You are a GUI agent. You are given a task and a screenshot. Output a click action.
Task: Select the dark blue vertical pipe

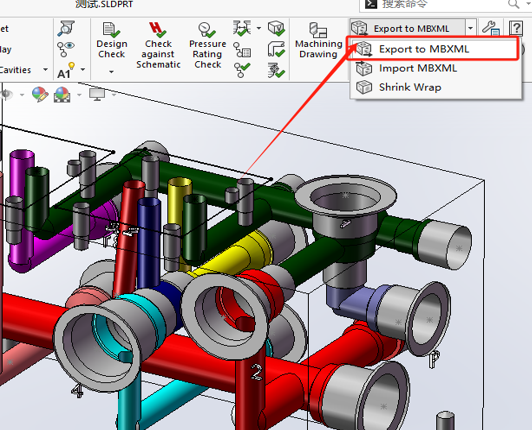(x=149, y=241)
